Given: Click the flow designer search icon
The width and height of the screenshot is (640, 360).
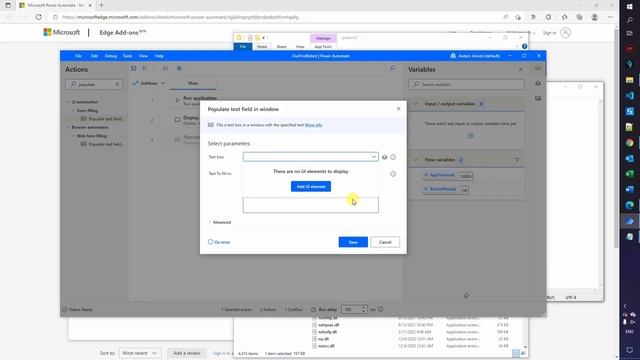Looking at the screenshot, I should click(392, 69).
